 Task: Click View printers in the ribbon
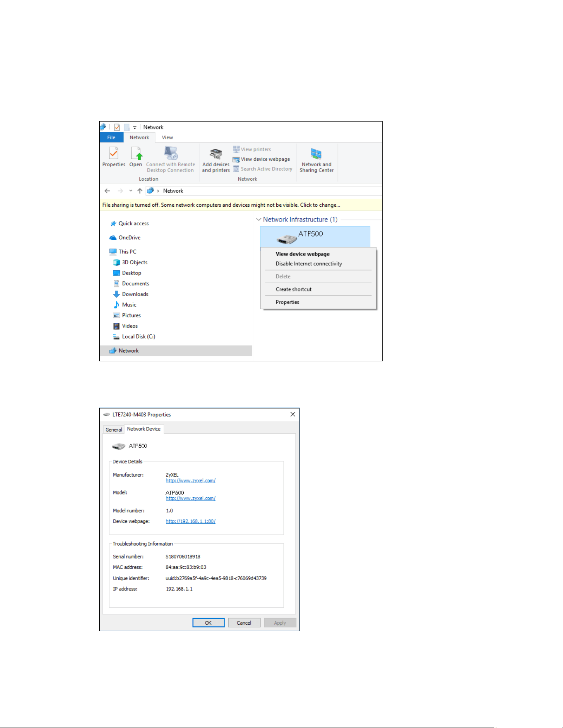click(x=252, y=149)
